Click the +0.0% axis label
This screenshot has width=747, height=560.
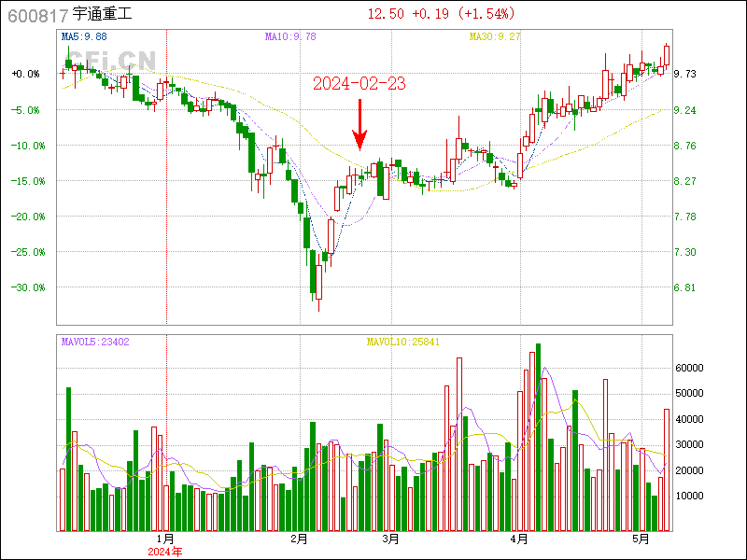26,74
